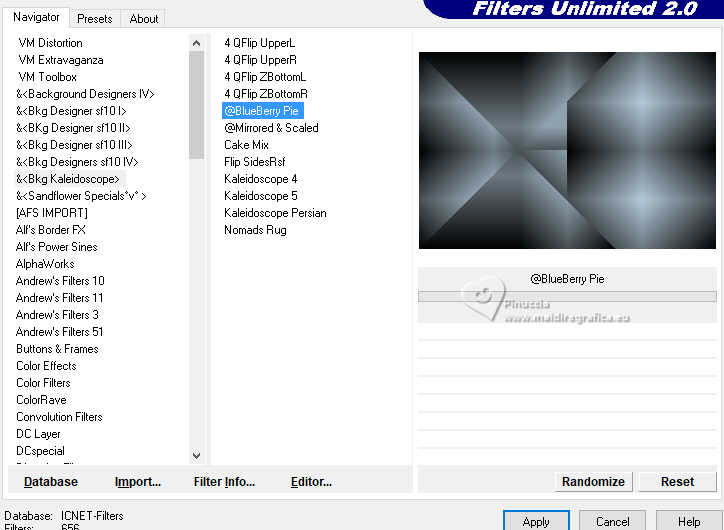Image resolution: width=724 pixels, height=530 pixels.
Task: Click the Import... button
Action: coord(138,482)
